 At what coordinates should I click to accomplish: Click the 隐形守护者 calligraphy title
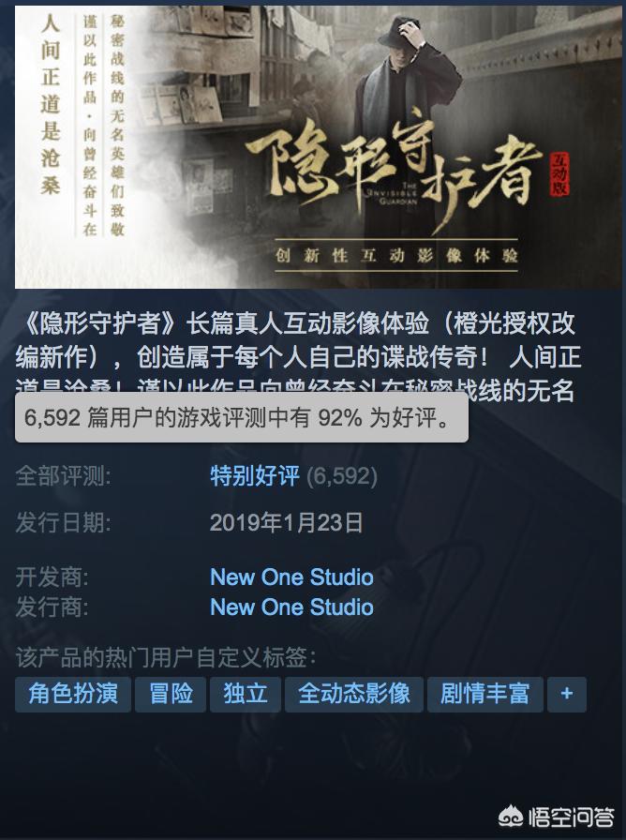tap(394, 169)
